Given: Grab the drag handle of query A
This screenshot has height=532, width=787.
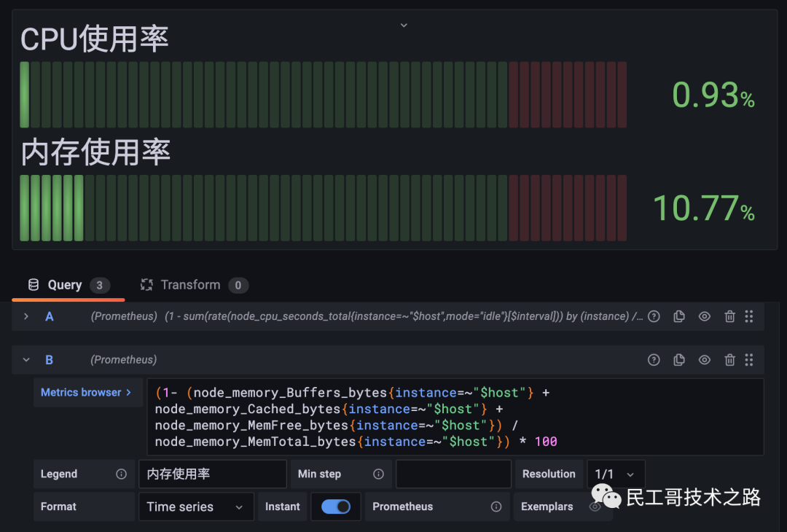Looking at the screenshot, I should pos(749,316).
